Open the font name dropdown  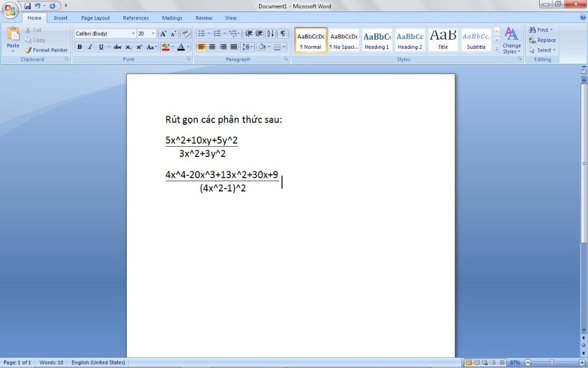(x=133, y=34)
